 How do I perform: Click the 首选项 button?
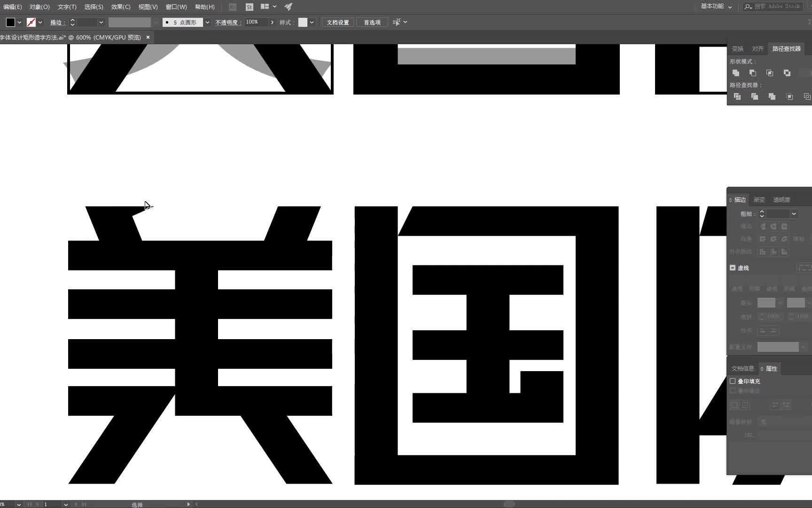(372, 22)
